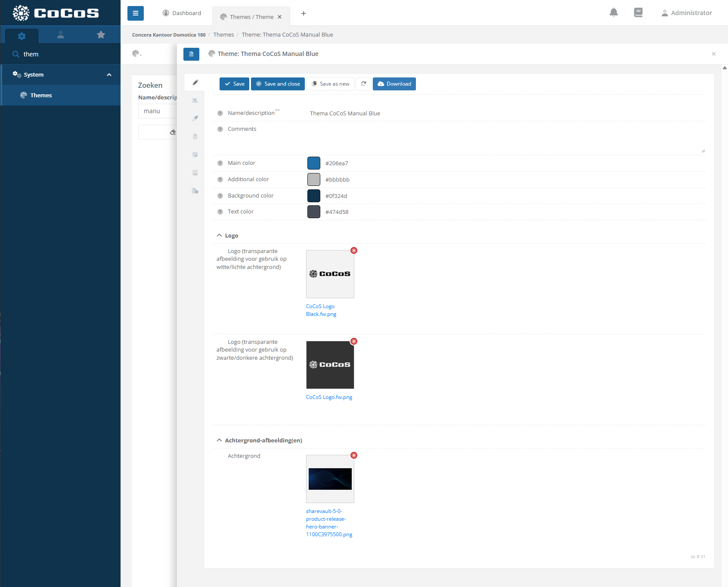Toggle the hamburger sidebar menu button
This screenshot has width=728, height=587.
point(135,13)
